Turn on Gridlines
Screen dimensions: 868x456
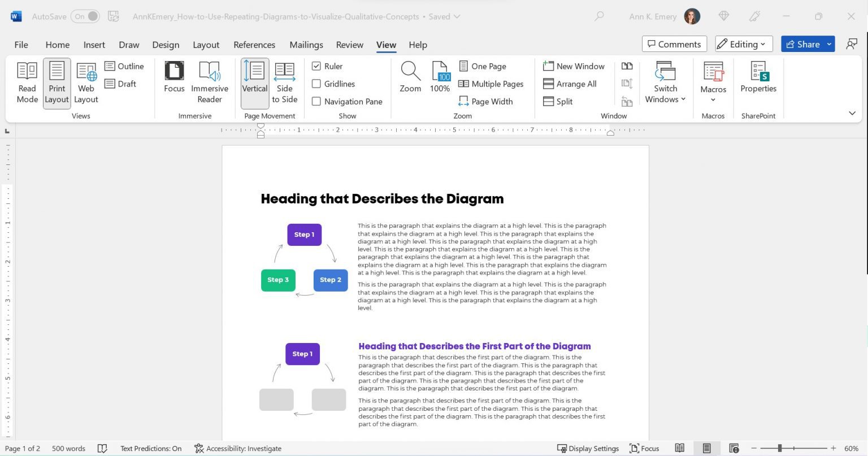[316, 84]
